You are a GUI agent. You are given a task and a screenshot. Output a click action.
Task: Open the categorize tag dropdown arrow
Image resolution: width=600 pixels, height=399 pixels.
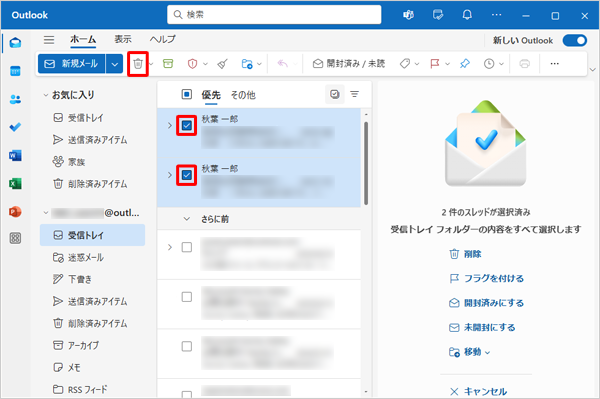coord(417,64)
